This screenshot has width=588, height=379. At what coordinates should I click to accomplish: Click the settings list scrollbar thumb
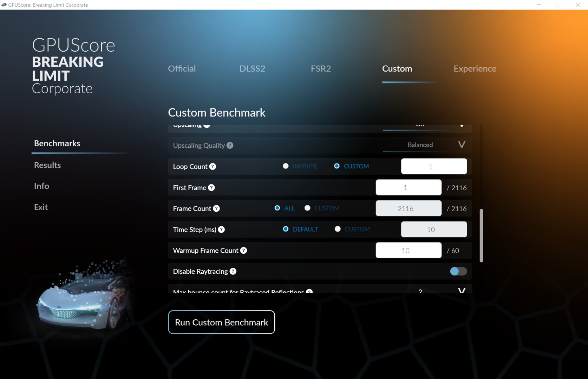481,235
